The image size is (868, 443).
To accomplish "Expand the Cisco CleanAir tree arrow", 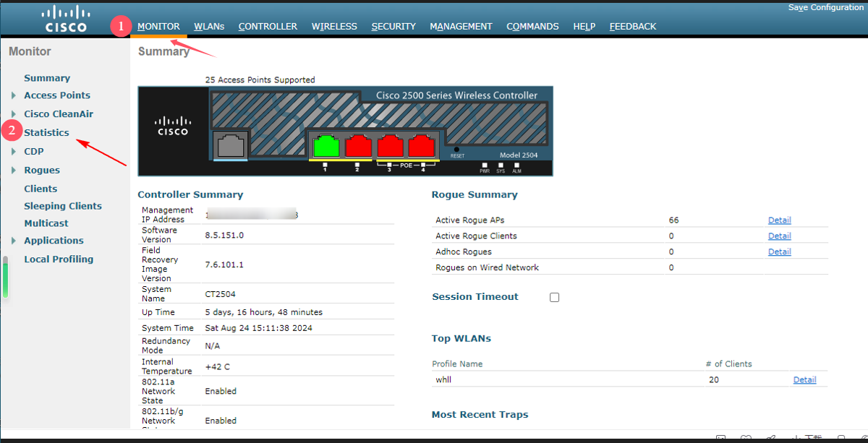I will 14,114.
